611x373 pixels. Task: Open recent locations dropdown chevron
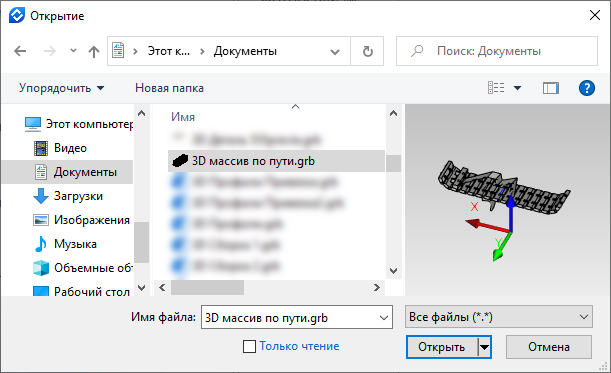pyautogui.click(x=73, y=51)
